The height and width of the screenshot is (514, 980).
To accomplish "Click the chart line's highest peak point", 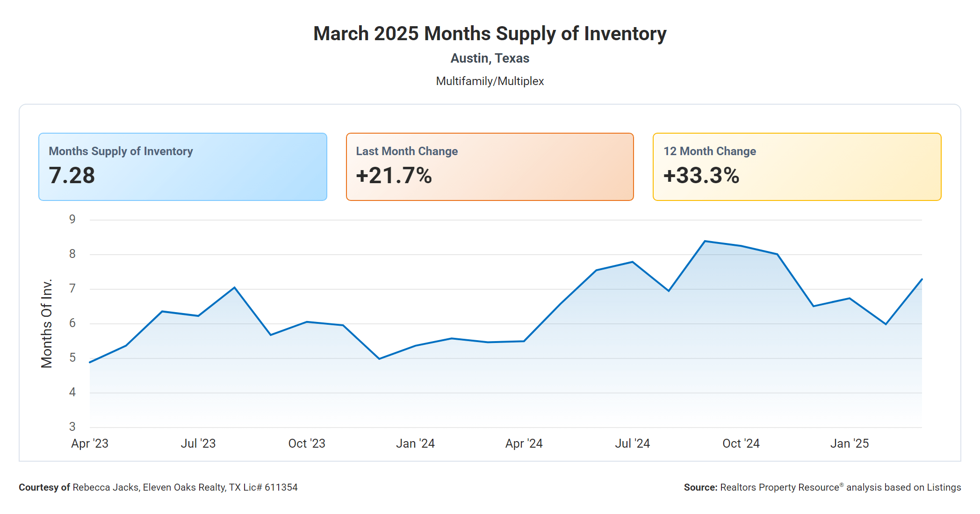I will (x=705, y=241).
